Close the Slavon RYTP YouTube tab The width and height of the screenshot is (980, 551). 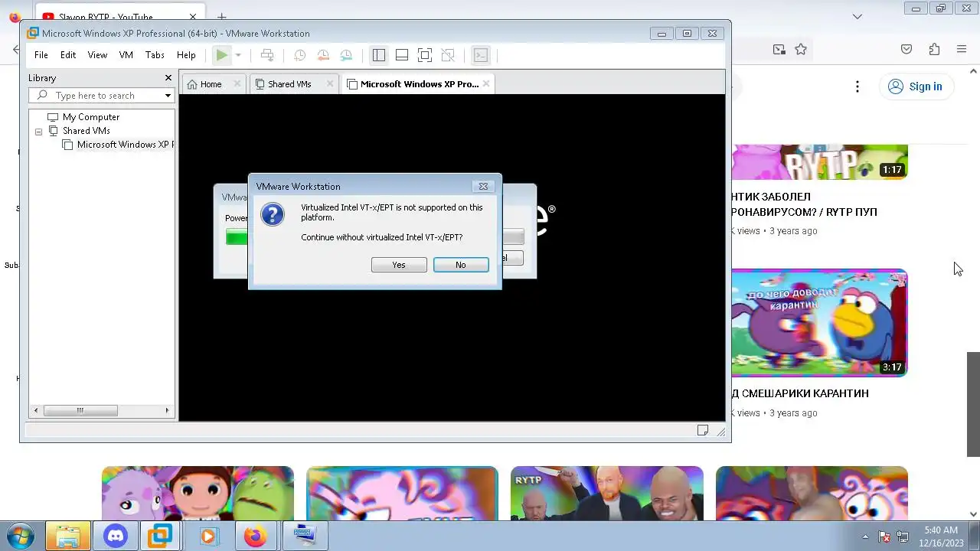pos(193,17)
